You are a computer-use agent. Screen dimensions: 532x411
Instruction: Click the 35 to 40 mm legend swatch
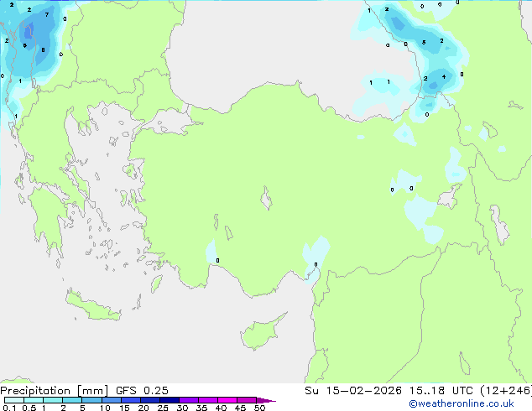[208, 400]
